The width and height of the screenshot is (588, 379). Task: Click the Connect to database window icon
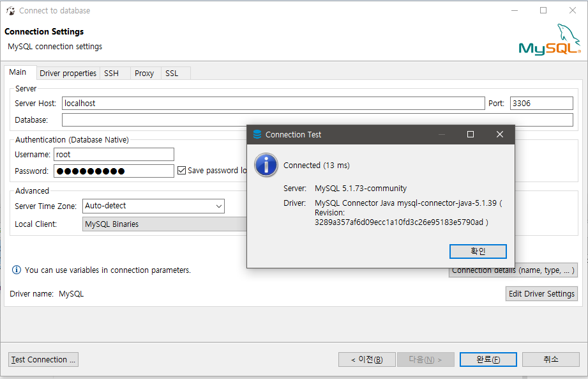tap(10, 10)
